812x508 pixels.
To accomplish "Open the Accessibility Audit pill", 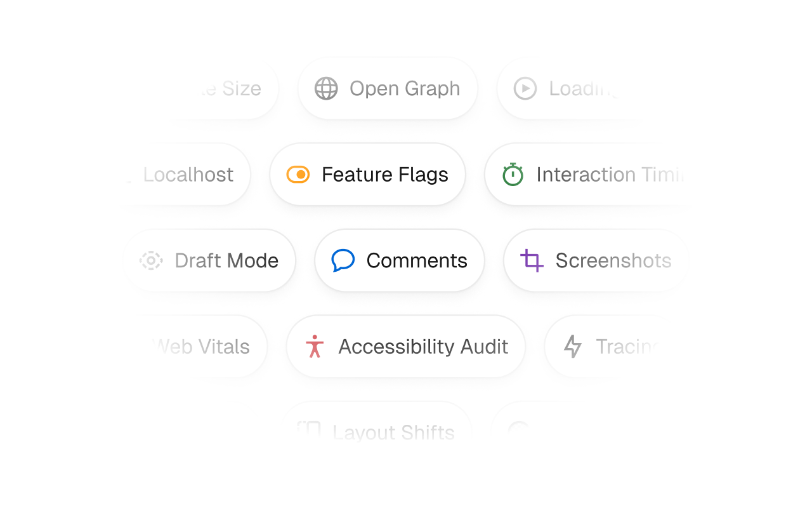I will 406,347.
